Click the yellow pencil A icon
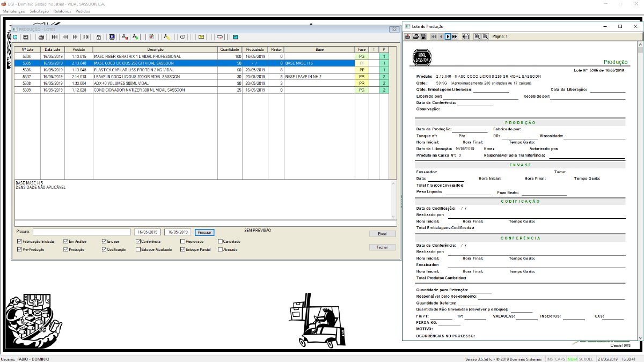Viewport: 644px width, 362px height. [x=167, y=37]
